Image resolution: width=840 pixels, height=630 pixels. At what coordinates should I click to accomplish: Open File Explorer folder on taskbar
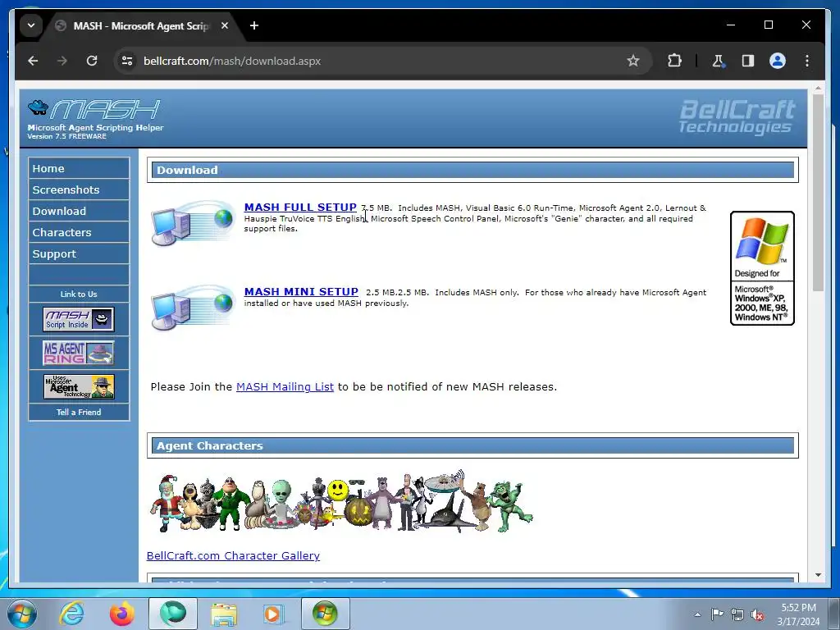tap(224, 614)
